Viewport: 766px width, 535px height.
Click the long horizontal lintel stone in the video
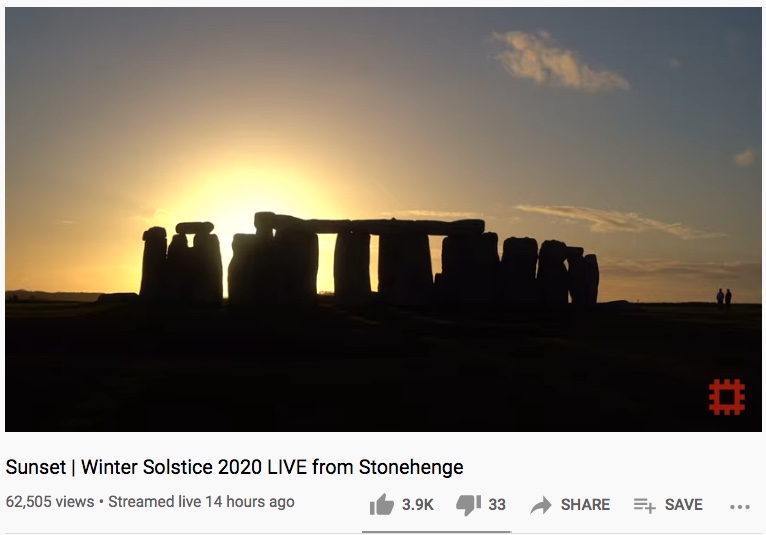pos(370,225)
